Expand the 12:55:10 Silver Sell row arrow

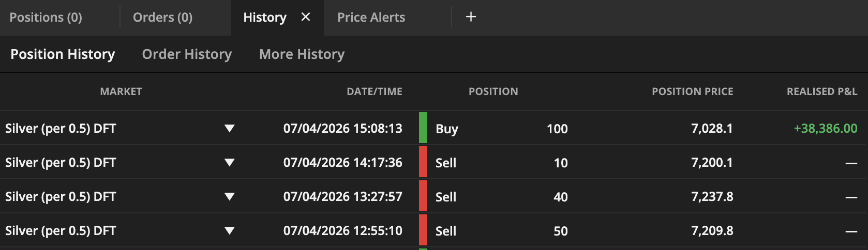(x=230, y=230)
